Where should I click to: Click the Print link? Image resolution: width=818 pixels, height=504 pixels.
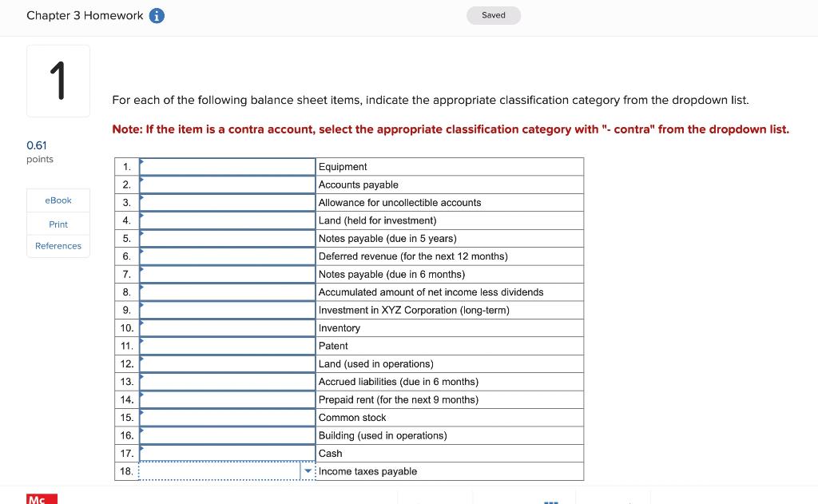58,224
